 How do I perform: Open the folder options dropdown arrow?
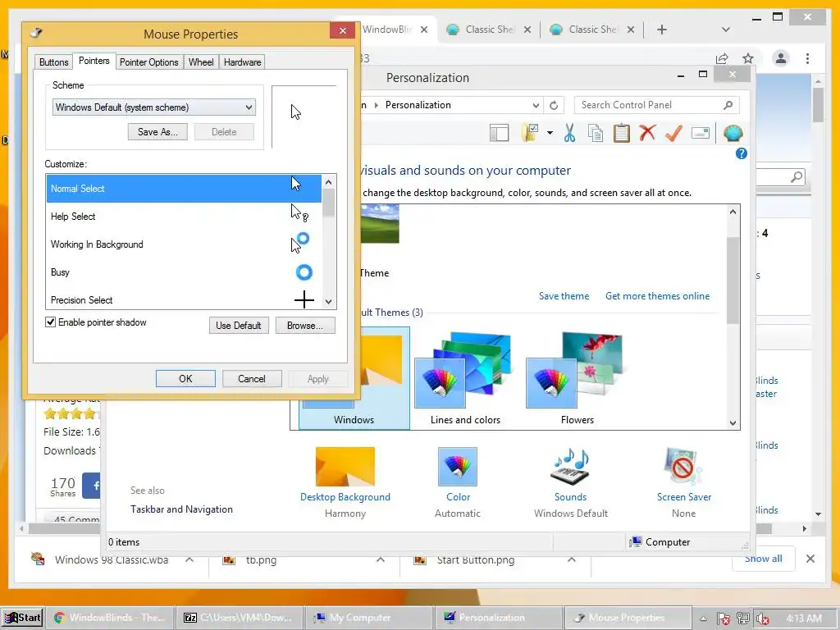pos(550,133)
